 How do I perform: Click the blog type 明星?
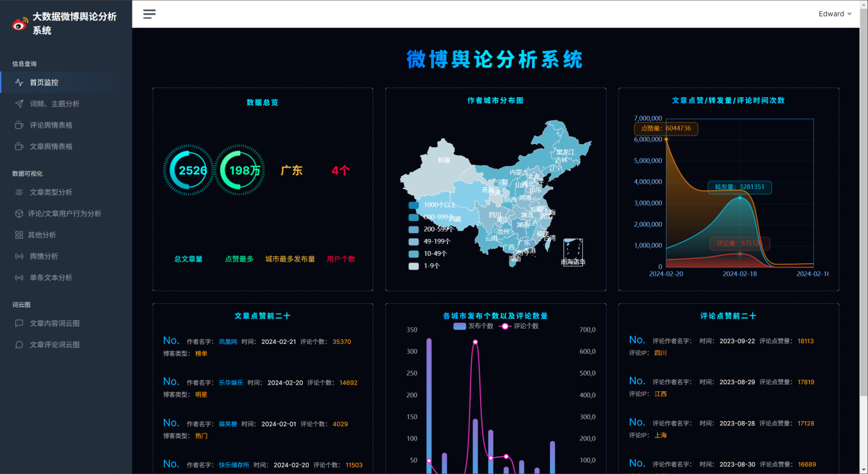(201, 394)
